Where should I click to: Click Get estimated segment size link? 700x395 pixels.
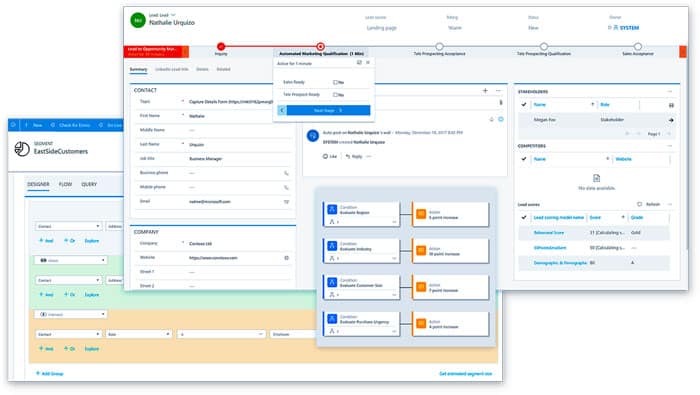[466, 374]
